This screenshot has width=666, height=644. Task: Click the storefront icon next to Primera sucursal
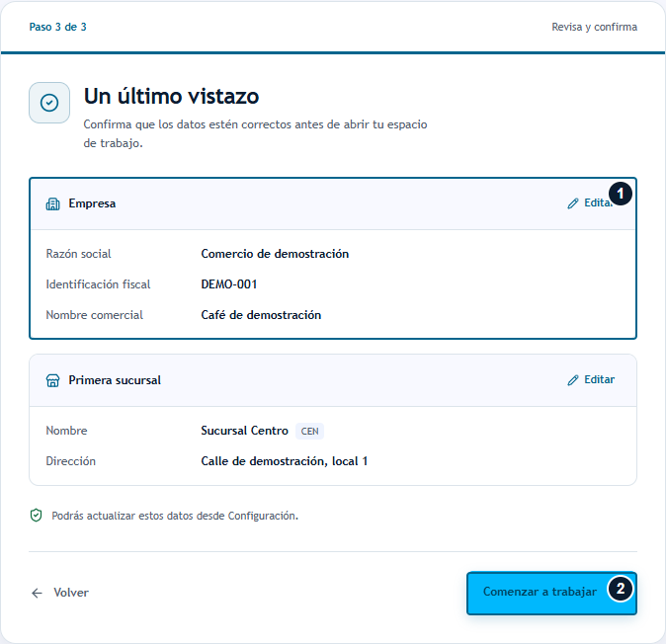coord(52,380)
